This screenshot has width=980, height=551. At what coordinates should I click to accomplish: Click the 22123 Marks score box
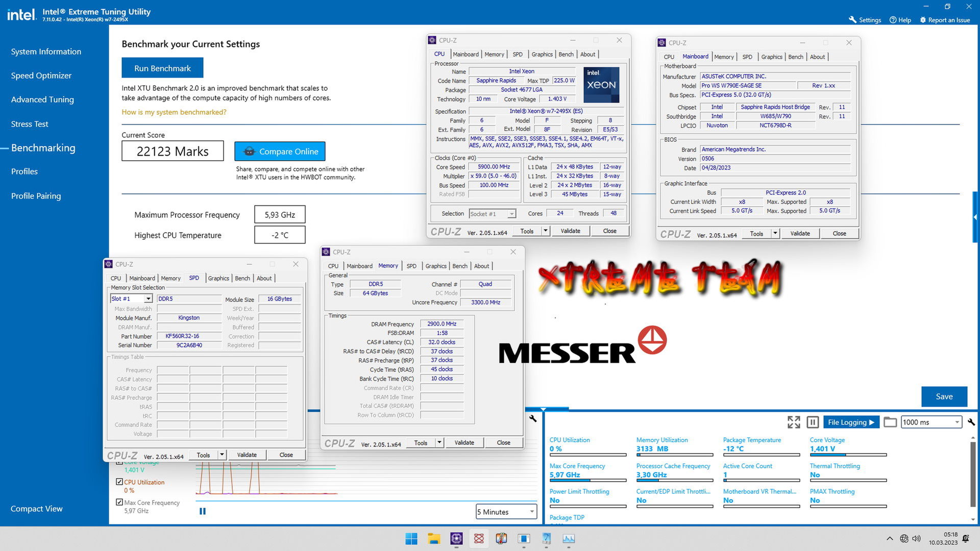[x=173, y=151]
